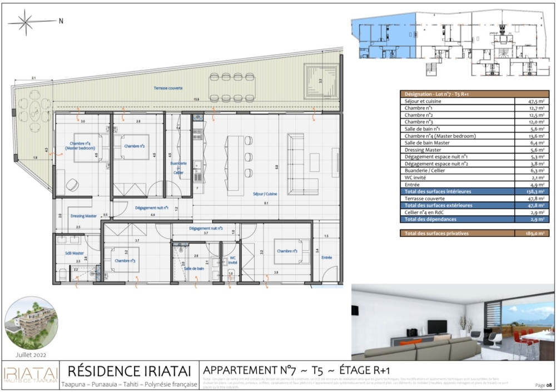This screenshot has height=392, width=556.
Task: Click the RÉSIDENCE IRIATAI title text
Action: coord(128,371)
